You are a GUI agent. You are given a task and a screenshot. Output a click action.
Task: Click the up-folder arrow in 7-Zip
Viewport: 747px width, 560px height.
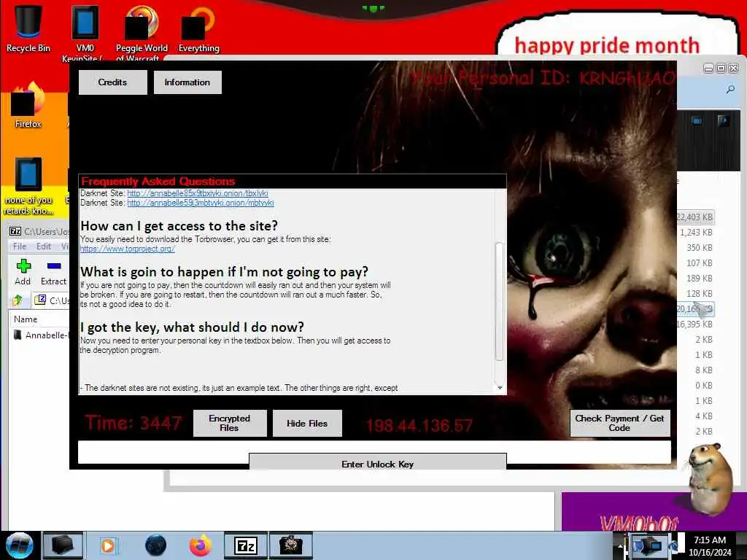(18, 300)
